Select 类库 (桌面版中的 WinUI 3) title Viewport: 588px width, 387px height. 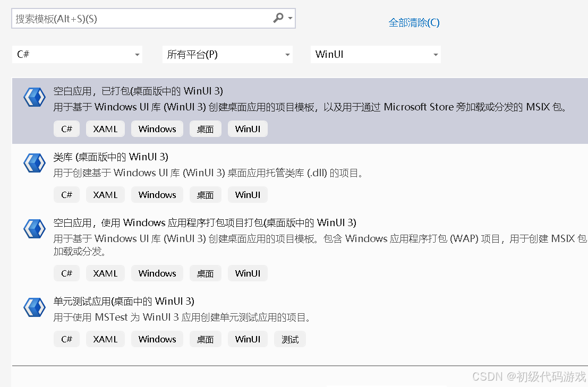(x=110, y=157)
